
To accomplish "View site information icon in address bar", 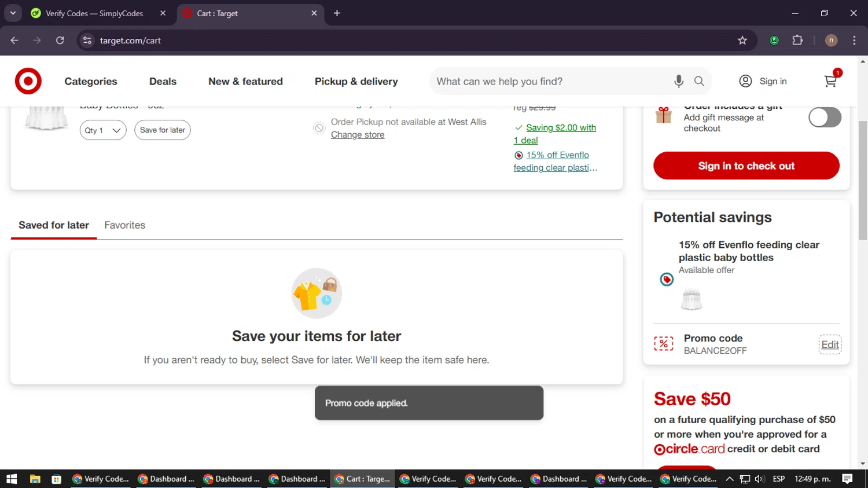I will pos(87,41).
